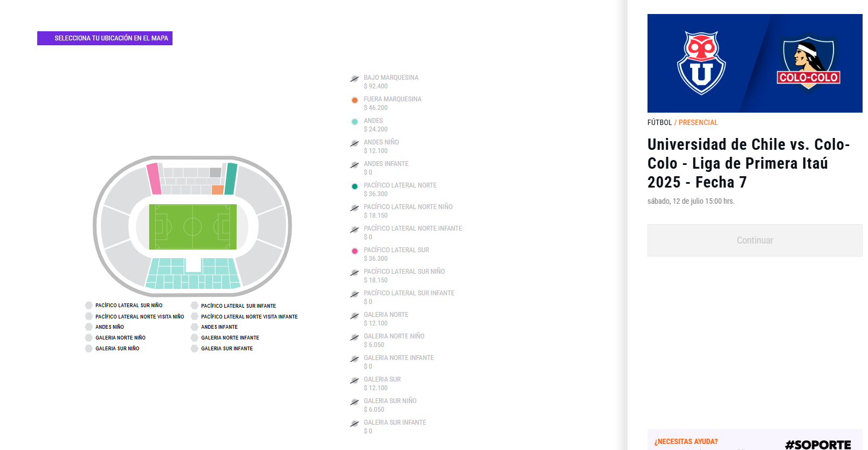The image size is (868, 450).
Task: Choose the light blue Andes stand section
Action: pos(192,274)
